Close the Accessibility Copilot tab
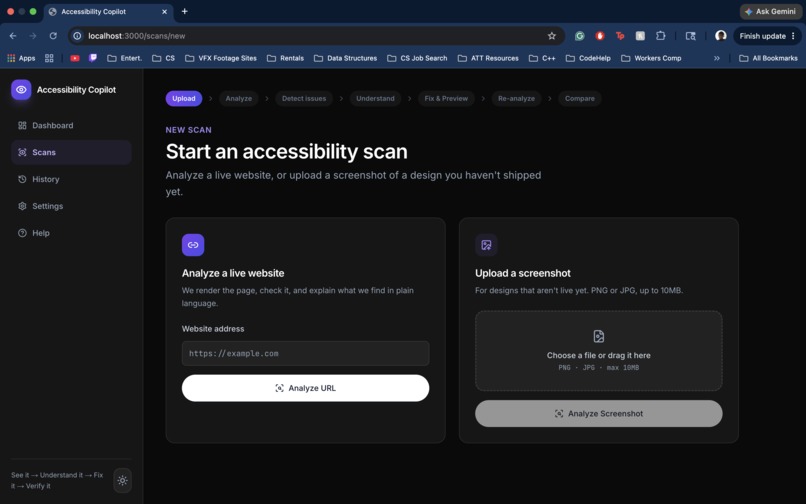 coord(164,11)
